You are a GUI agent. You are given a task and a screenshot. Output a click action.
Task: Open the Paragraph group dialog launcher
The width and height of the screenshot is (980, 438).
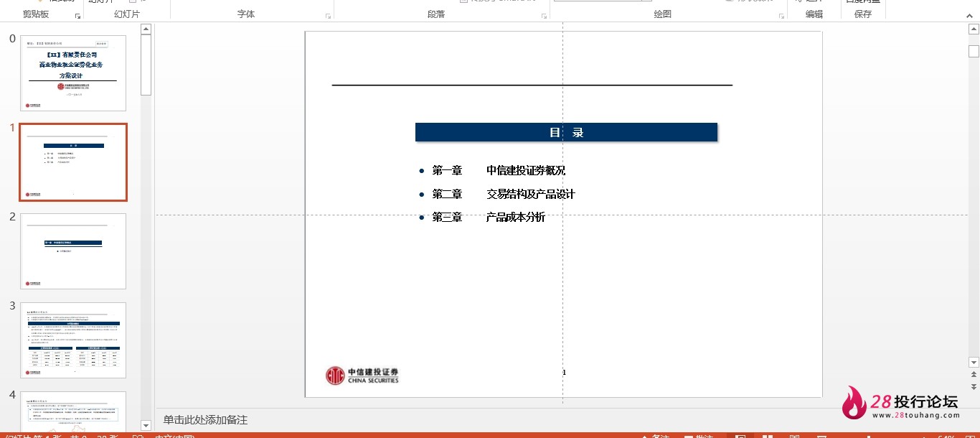pos(545,16)
